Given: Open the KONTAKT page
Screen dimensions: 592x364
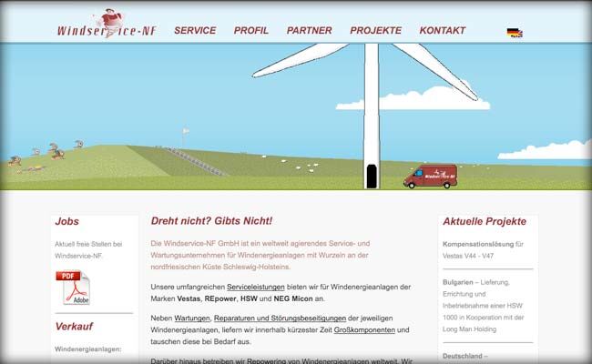Looking at the screenshot, I should [x=443, y=30].
